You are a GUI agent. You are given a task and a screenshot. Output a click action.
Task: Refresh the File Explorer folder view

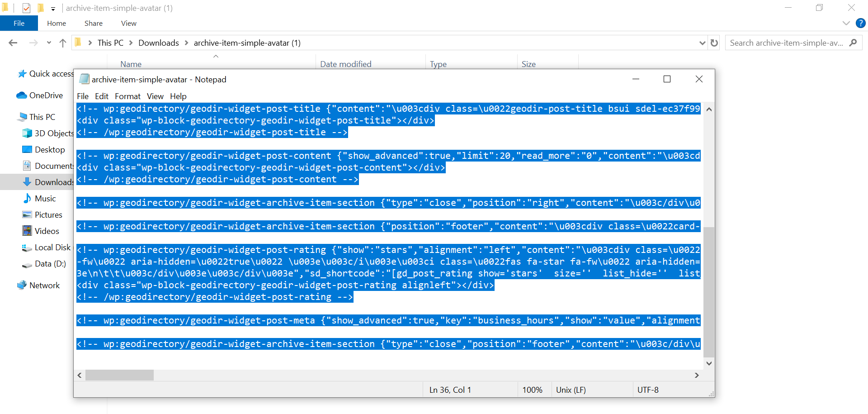[714, 43]
